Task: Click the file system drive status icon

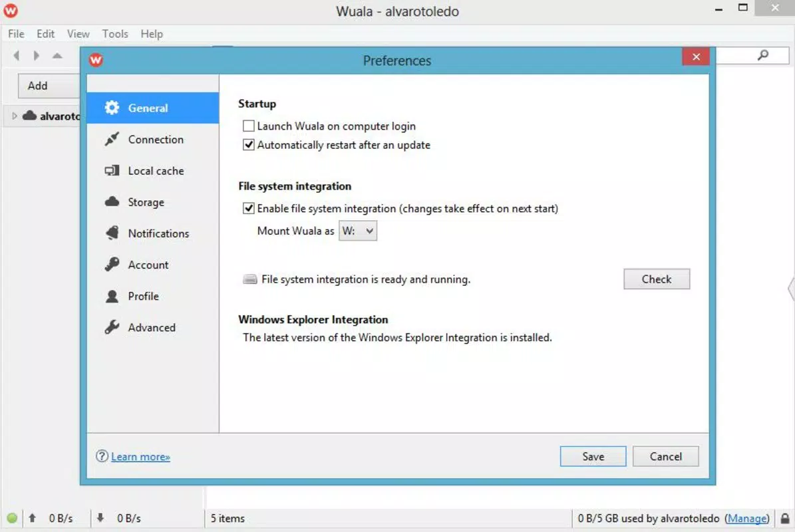Action: [x=250, y=279]
